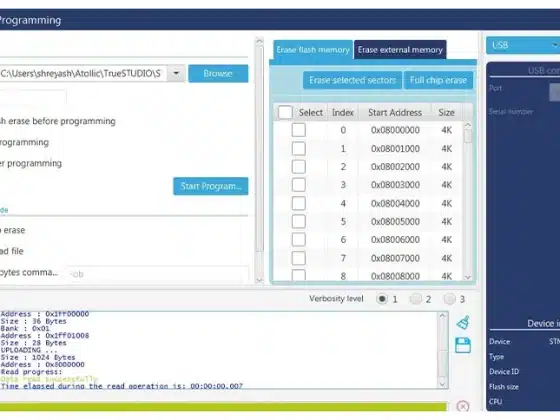Click the 'Address : 0x8000000' log line
Screen dimensions: 560x420
pyautogui.click(x=42, y=365)
